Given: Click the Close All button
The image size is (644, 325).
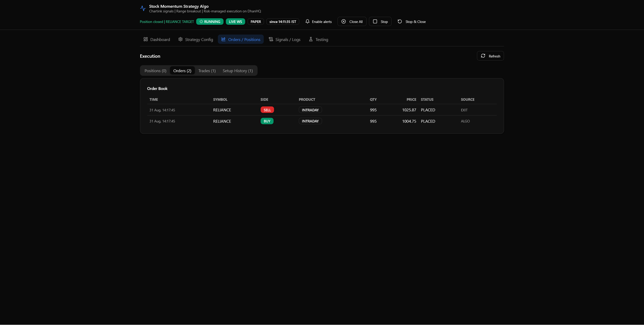Looking at the screenshot, I should coord(352,22).
